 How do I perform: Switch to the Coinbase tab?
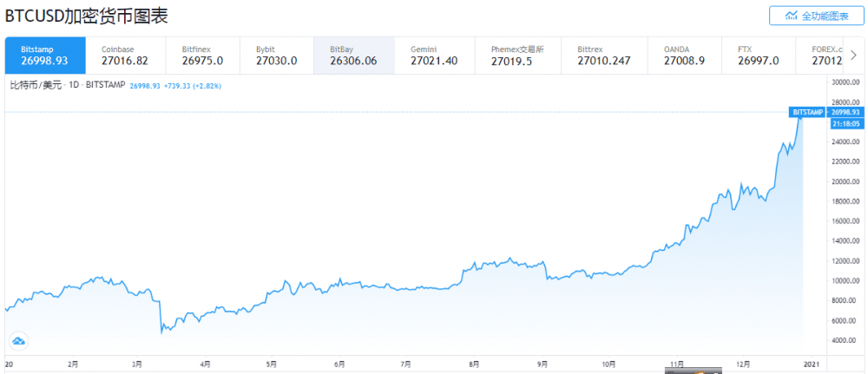coord(124,56)
